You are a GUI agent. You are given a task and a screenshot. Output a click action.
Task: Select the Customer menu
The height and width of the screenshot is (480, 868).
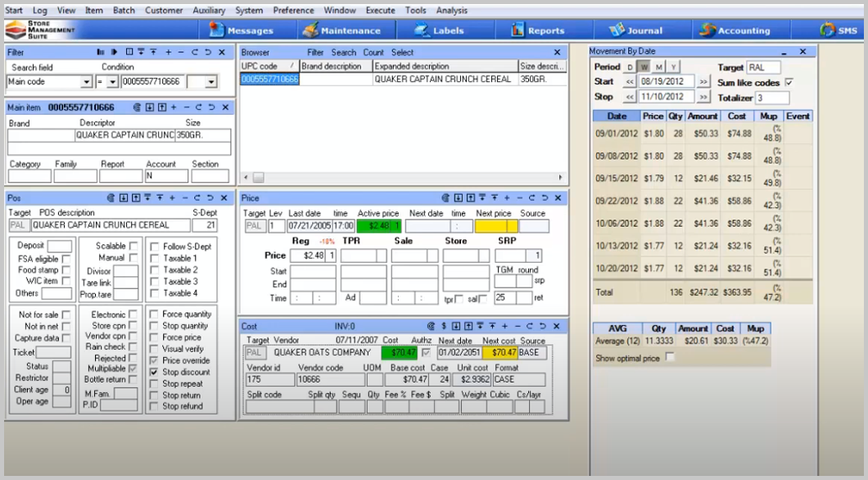163,10
